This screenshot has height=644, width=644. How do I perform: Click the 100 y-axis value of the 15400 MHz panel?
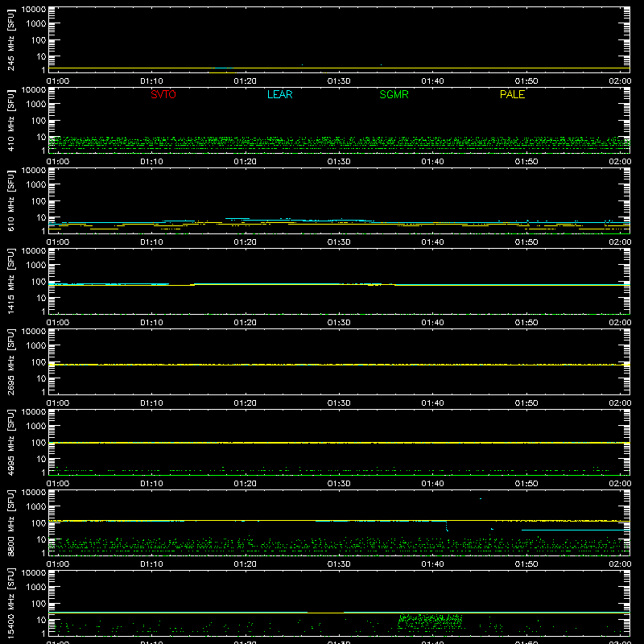coord(39,603)
